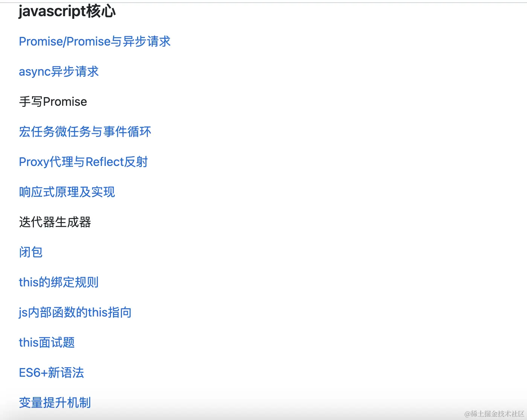
Task: Open the this的绑定规则 link
Action: (59, 282)
